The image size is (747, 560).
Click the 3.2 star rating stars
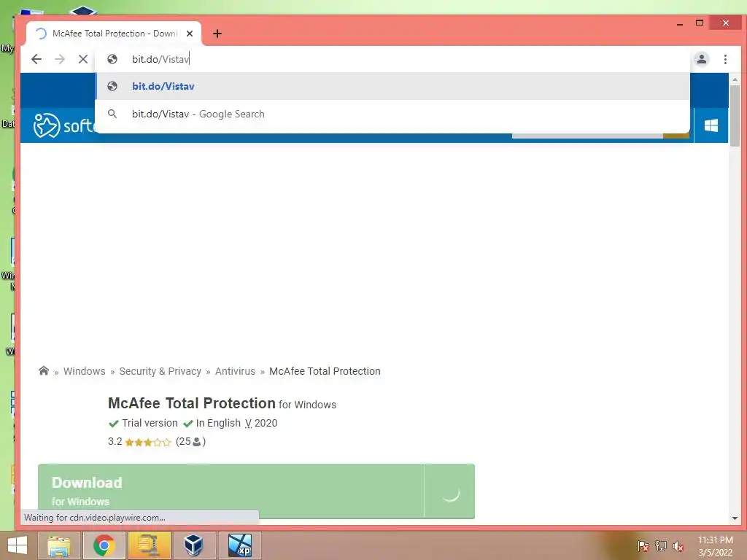147,443
